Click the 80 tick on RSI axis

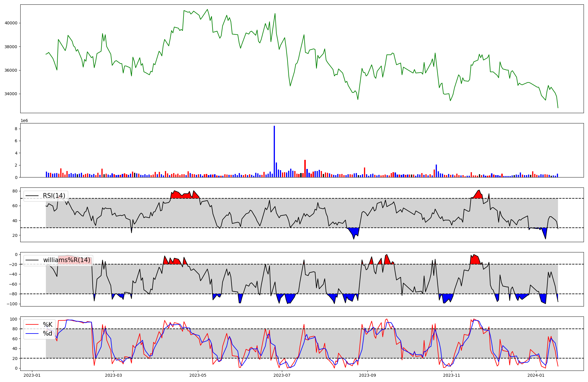pos(15,191)
